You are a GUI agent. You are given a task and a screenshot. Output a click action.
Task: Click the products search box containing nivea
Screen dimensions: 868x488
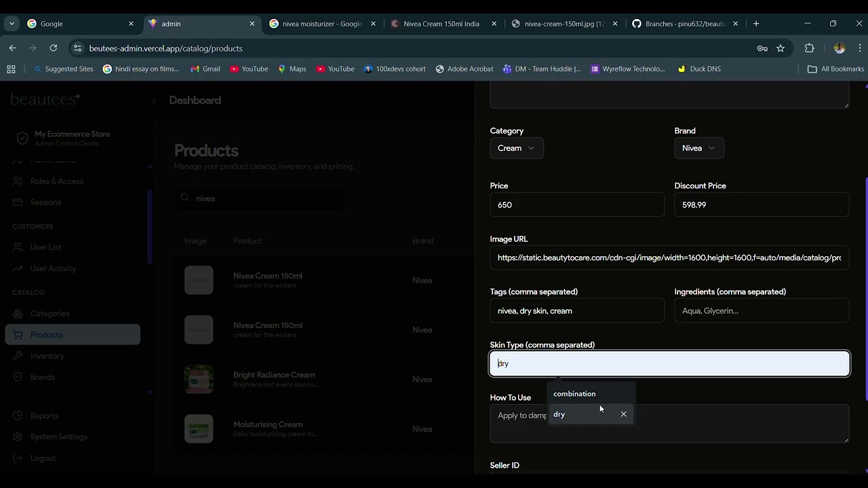[x=259, y=199]
